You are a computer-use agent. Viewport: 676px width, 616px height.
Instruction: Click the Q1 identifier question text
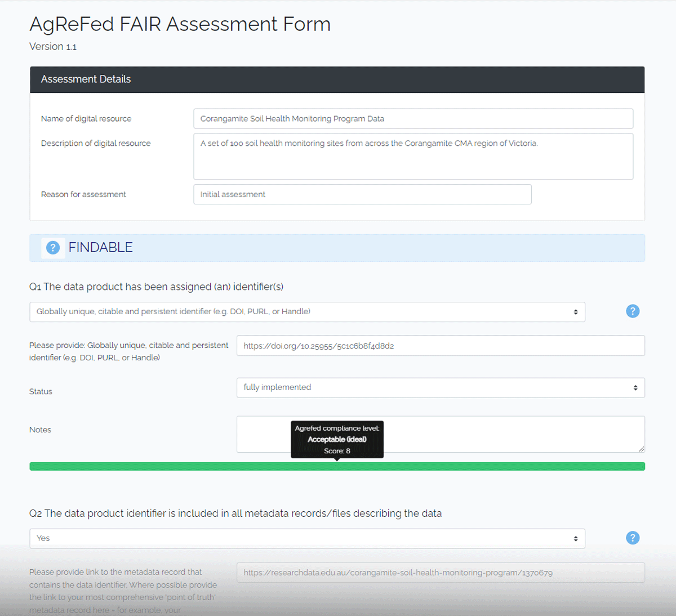click(156, 287)
